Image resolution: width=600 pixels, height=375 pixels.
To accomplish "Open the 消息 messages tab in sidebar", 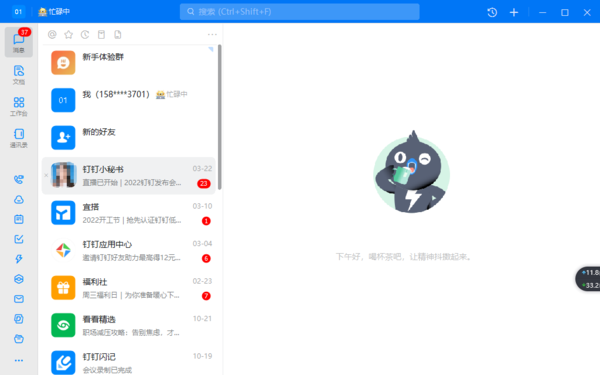I will (19, 42).
